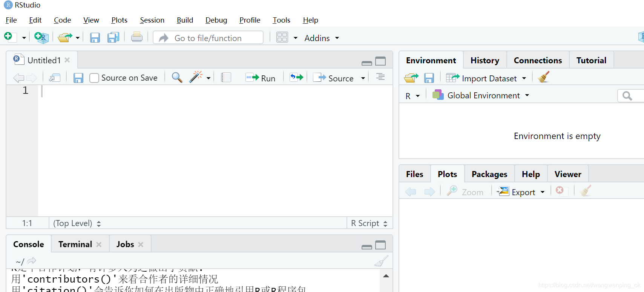Open the File menu

[x=11, y=20]
